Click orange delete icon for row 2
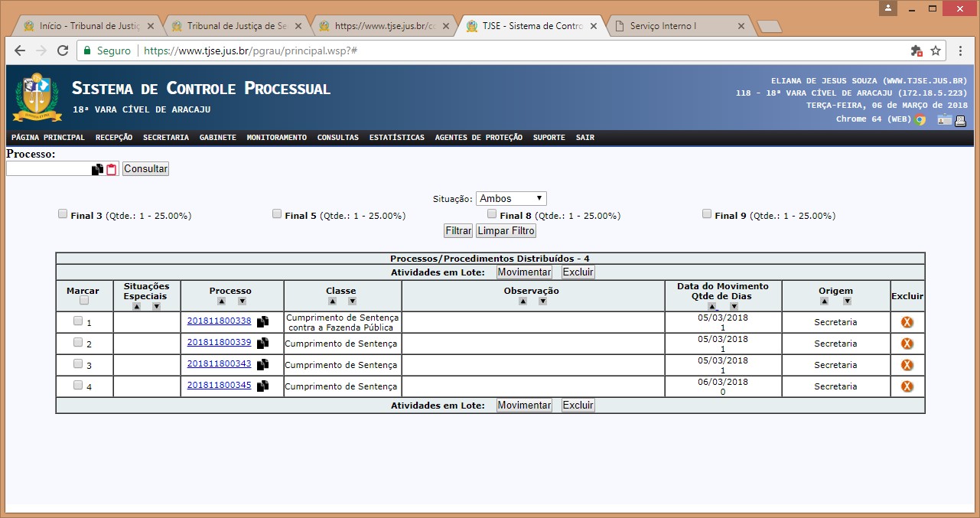Image resolution: width=980 pixels, height=518 pixels. [907, 344]
